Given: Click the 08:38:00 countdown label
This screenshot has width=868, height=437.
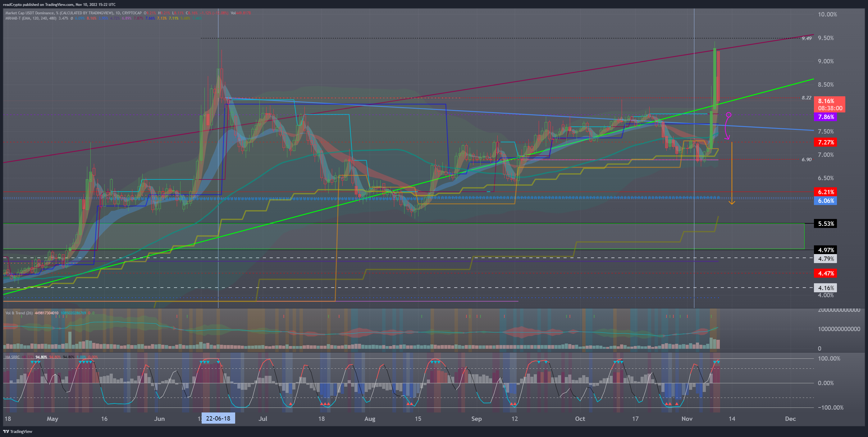Looking at the screenshot, I should point(830,108).
